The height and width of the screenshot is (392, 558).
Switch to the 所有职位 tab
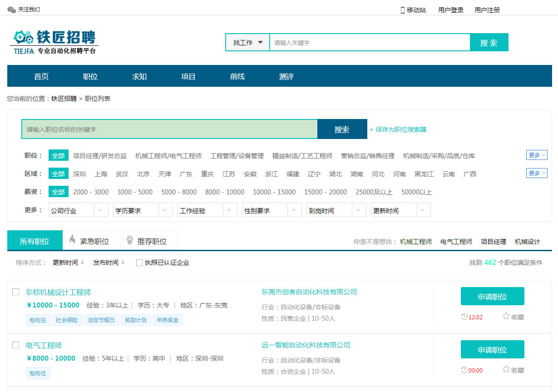click(x=35, y=241)
